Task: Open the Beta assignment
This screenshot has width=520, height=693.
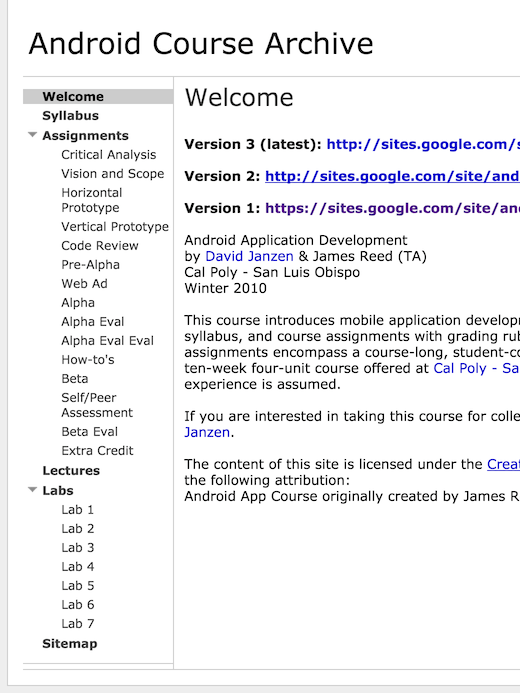Action: click(x=75, y=379)
